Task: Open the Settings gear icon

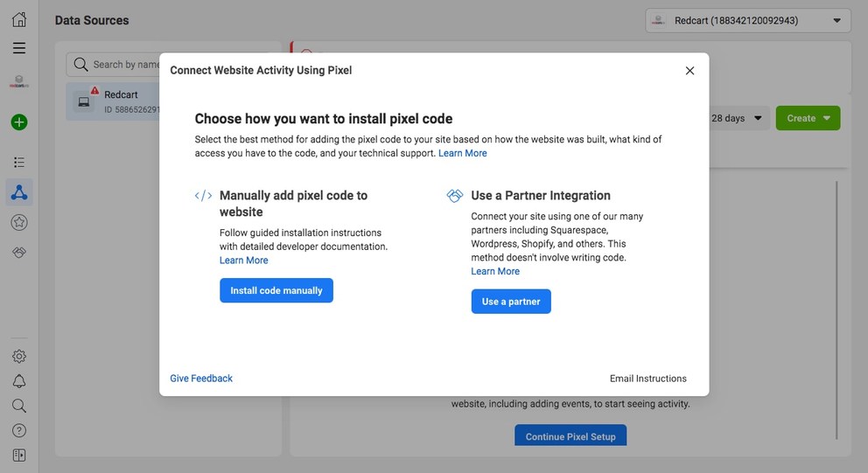Action: click(x=19, y=356)
